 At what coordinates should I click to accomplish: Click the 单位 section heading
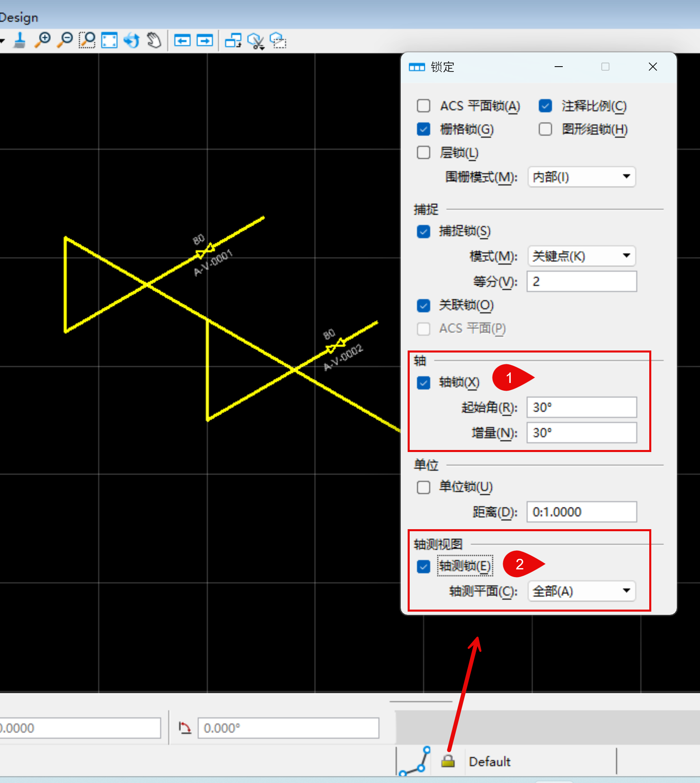click(x=426, y=465)
